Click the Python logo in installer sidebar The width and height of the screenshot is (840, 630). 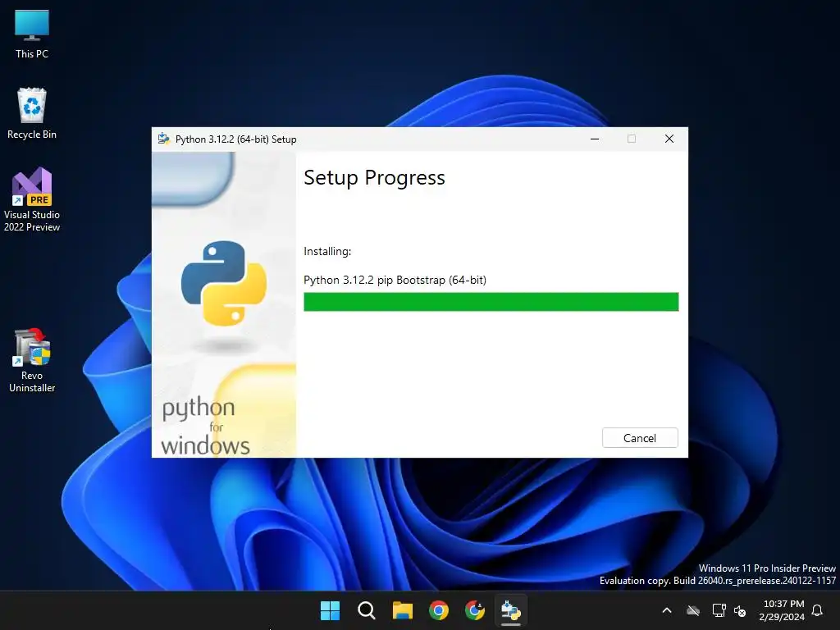[224, 283]
